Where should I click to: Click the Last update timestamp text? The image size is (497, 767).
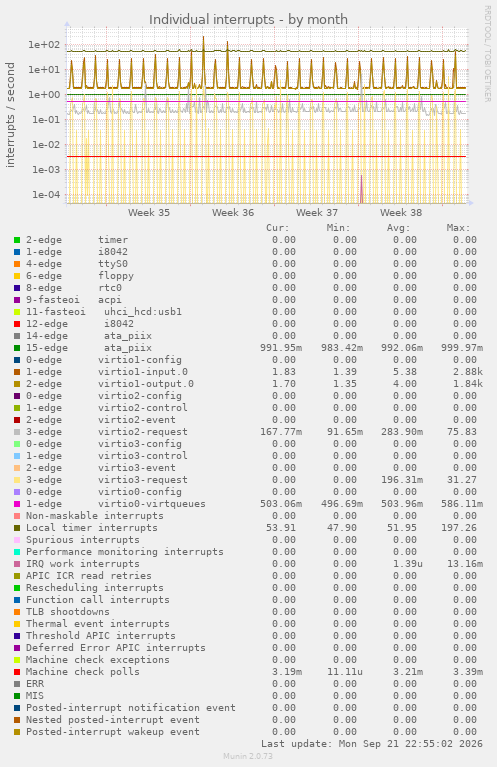click(372, 744)
